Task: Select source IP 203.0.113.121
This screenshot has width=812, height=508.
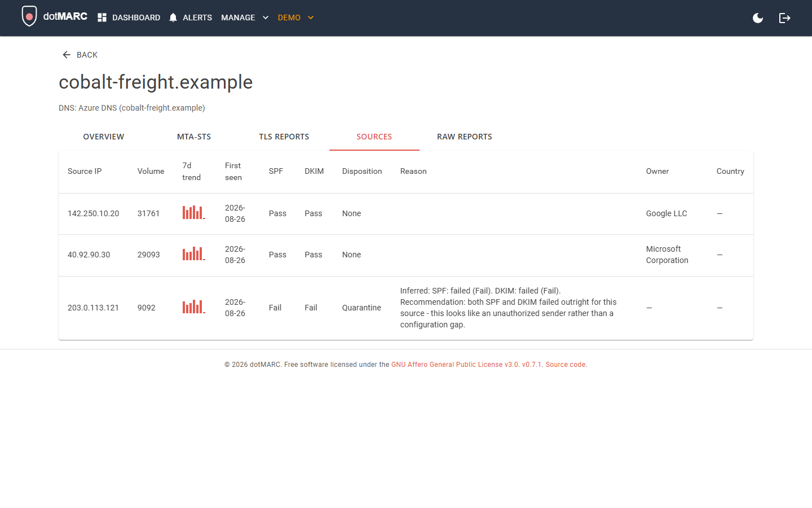Action: tap(94, 308)
